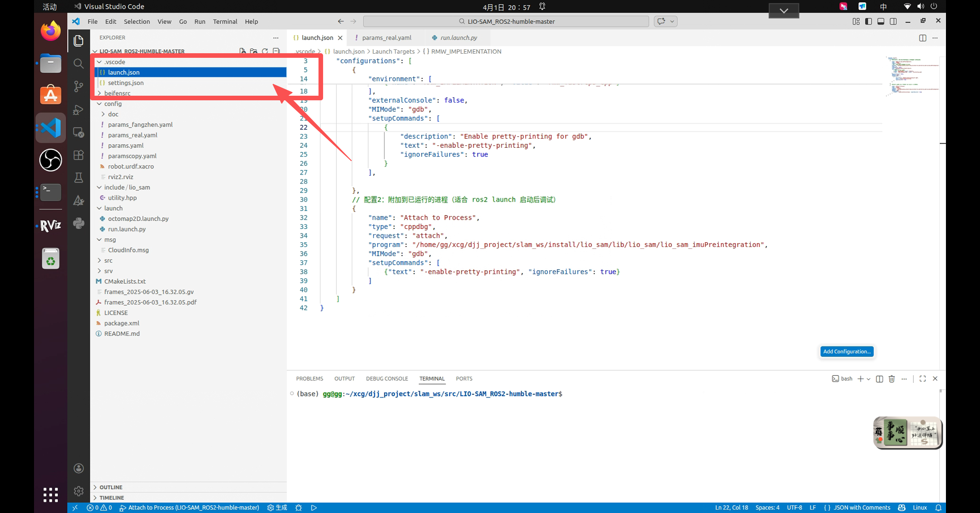The height and width of the screenshot is (513, 980).
Task: Open the Terminal menu
Action: coord(225,21)
